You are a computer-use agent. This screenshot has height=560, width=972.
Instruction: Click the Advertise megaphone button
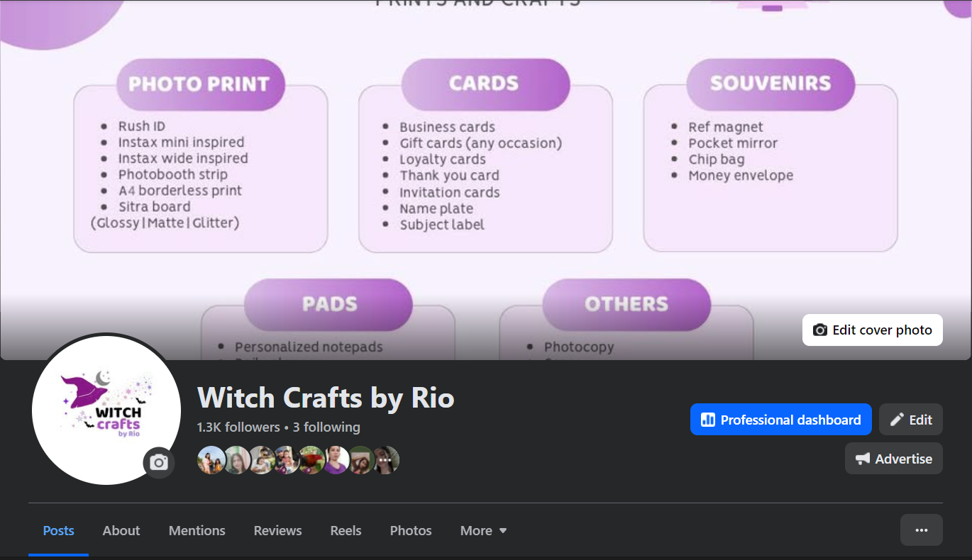coord(893,459)
